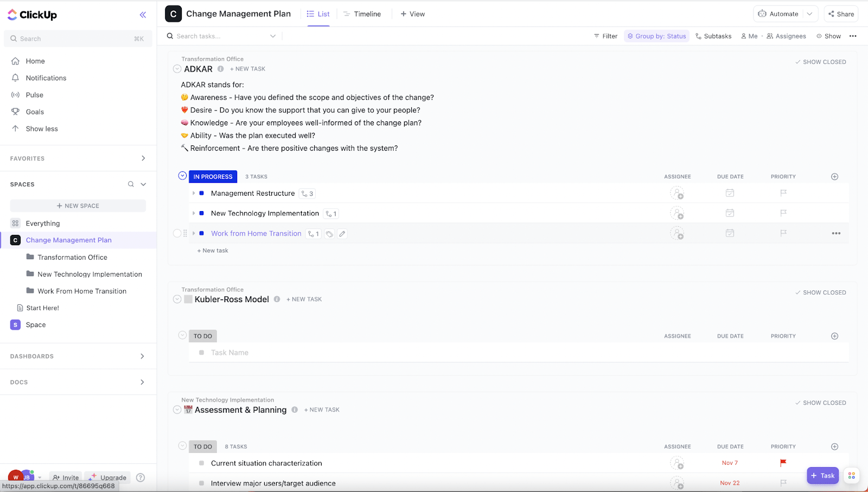Screen dimensions: 868x492
Task: Open subtask count of Management Restructure
Action: (x=308, y=194)
